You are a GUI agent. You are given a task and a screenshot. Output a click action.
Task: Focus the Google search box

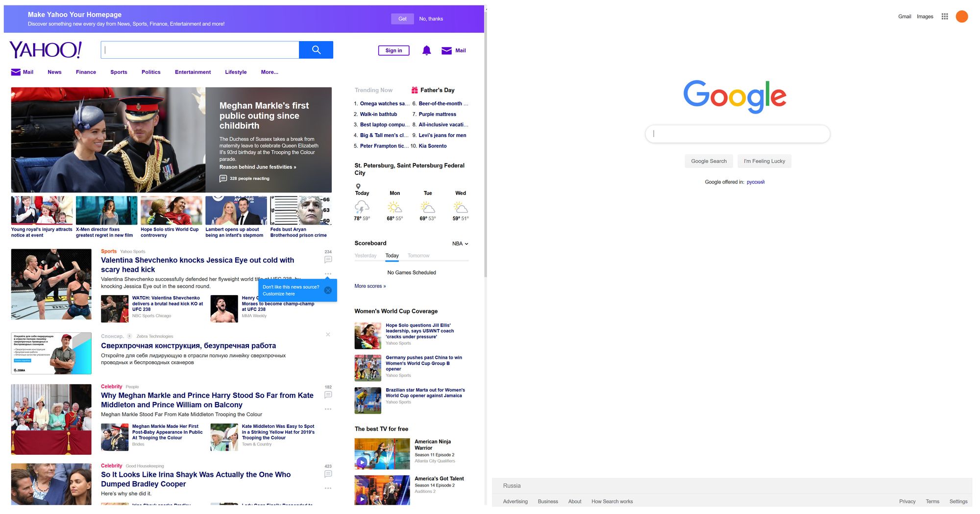click(737, 134)
